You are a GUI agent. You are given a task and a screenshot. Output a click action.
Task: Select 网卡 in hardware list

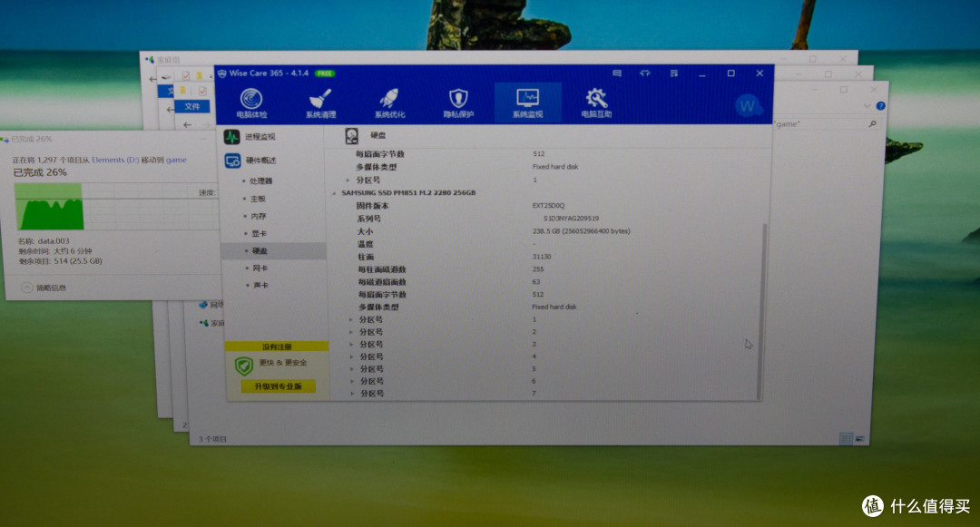[x=260, y=268]
